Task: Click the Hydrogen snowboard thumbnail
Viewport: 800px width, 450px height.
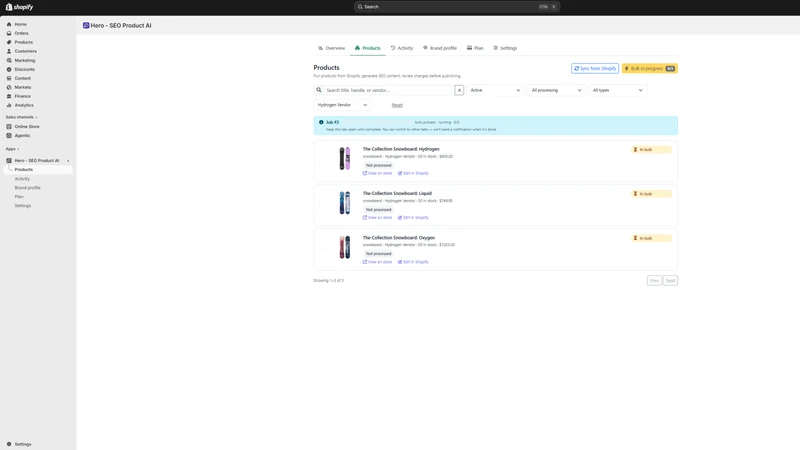Action: [345, 158]
